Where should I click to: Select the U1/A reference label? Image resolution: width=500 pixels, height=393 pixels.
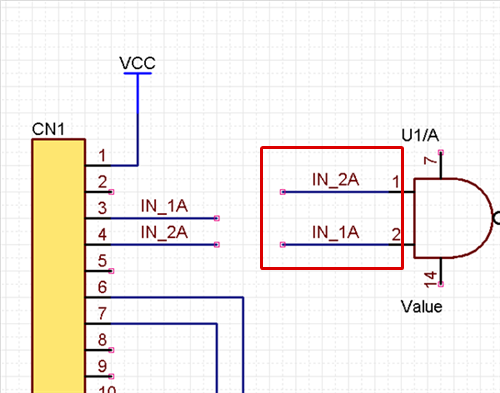(x=420, y=135)
